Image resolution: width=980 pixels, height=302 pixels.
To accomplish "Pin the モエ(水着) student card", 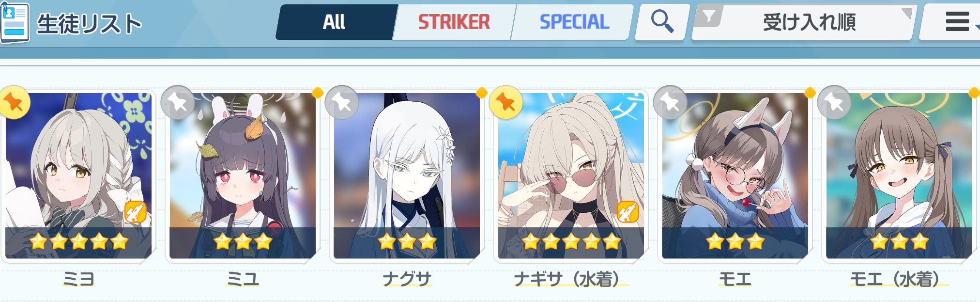I will coord(834,102).
